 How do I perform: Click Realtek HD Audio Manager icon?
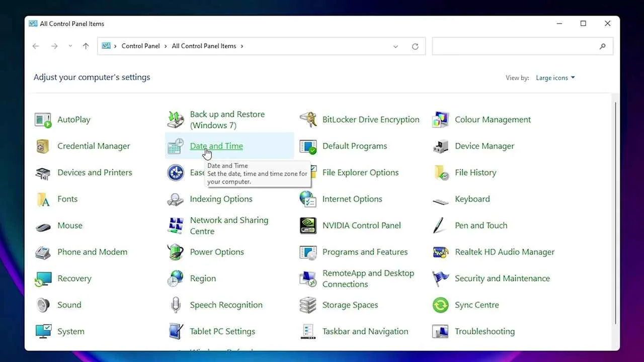click(x=441, y=252)
